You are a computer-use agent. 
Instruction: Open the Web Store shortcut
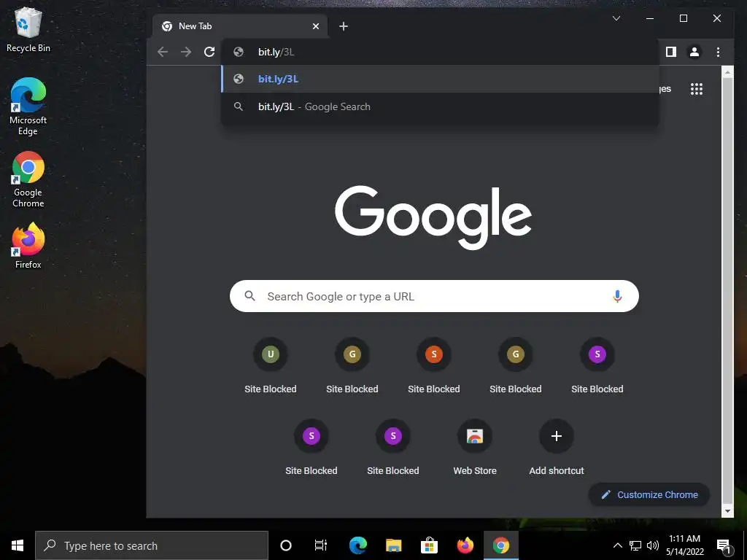(475, 448)
